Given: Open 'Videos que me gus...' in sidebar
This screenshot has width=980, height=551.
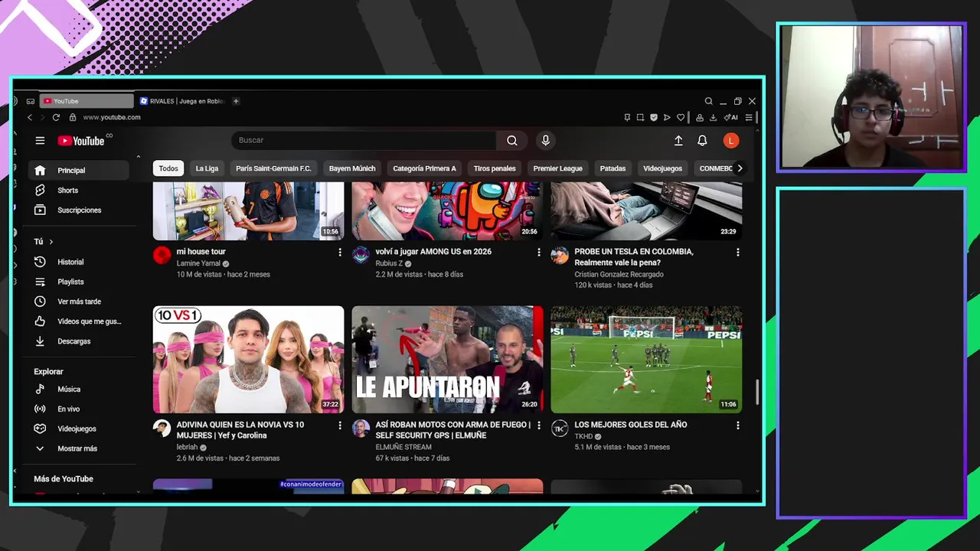Looking at the screenshot, I should pyautogui.click(x=79, y=321).
